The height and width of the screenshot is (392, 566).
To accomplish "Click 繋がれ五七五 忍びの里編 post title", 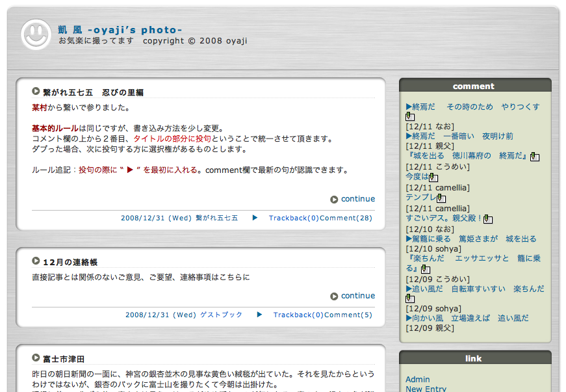I will click(x=93, y=92).
